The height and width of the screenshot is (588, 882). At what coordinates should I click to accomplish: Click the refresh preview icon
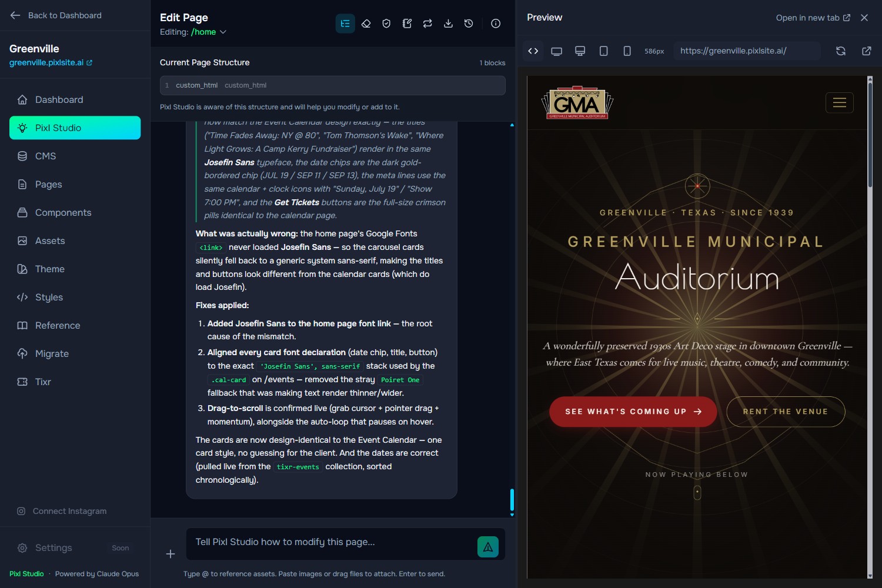(841, 51)
